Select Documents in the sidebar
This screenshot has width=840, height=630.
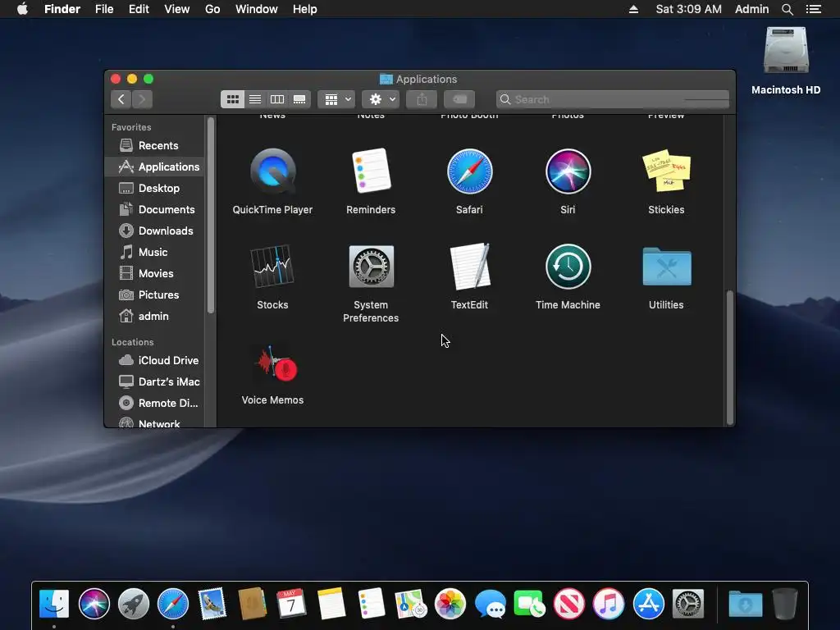(x=155, y=209)
